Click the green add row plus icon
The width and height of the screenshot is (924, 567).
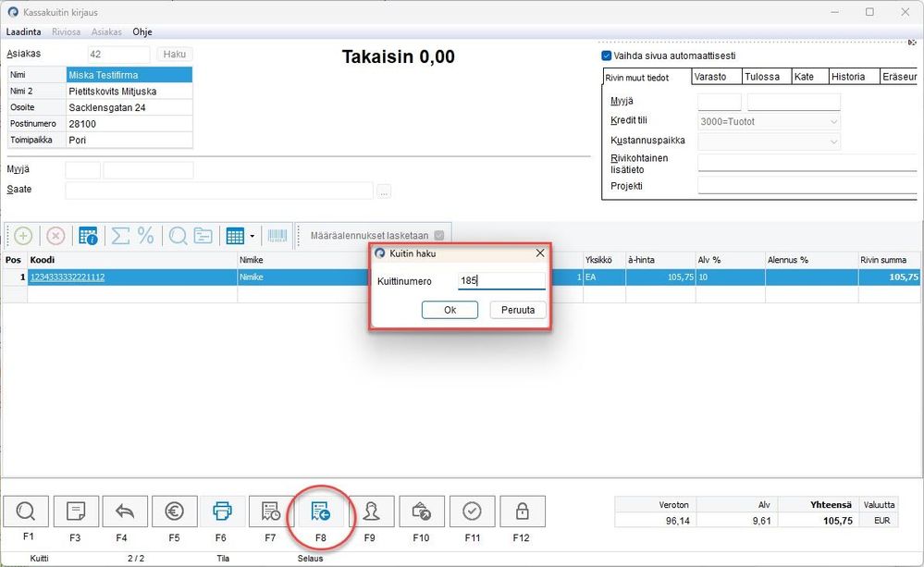point(23,237)
